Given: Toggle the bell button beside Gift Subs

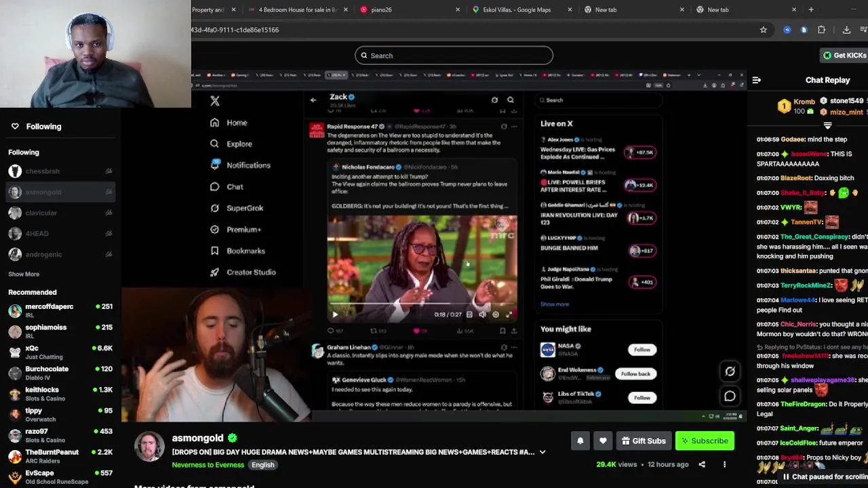Looking at the screenshot, I should click(x=580, y=441).
